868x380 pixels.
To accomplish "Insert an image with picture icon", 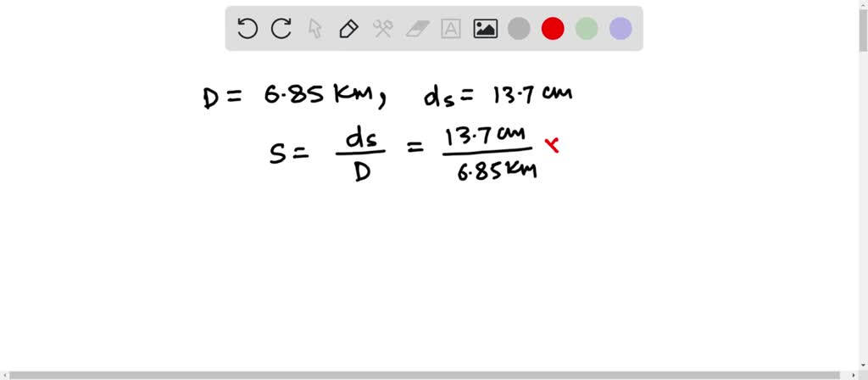I will click(x=486, y=28).
